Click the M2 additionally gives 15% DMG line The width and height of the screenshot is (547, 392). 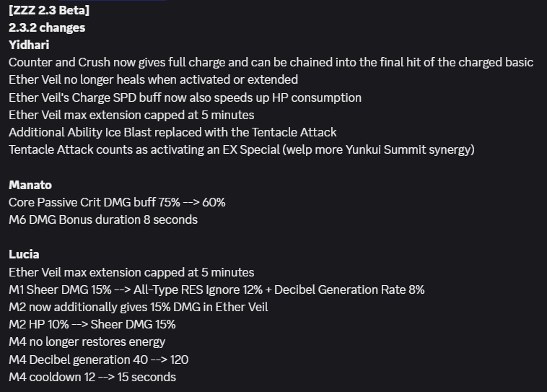pyautogui.click(x=139, y=307)
